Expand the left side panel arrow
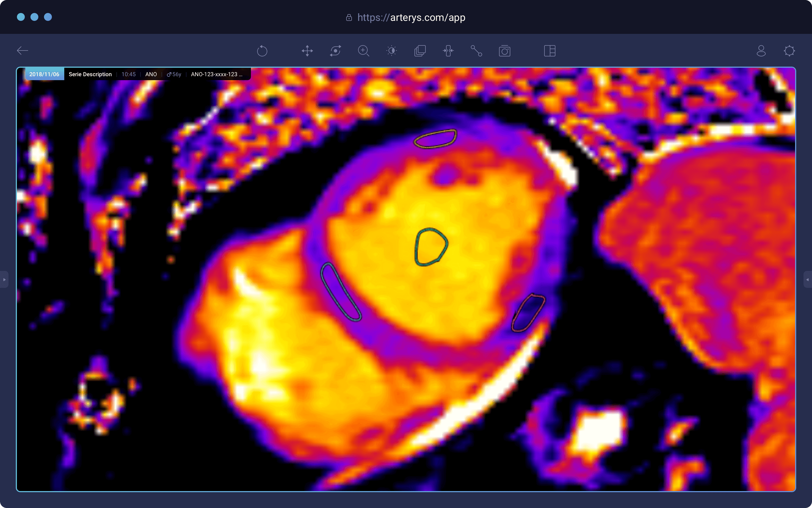This screenshot has height=508, width=812. click(x=4, y=279)
